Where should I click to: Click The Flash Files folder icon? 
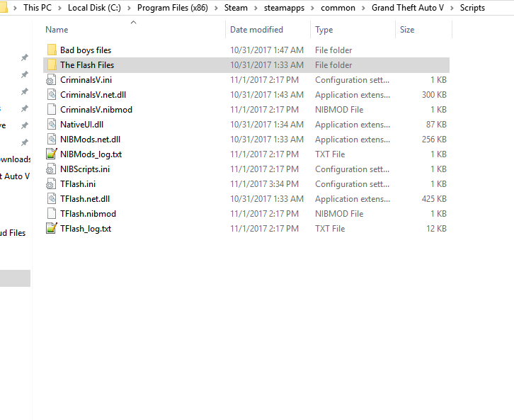click(x=52, y=64)
